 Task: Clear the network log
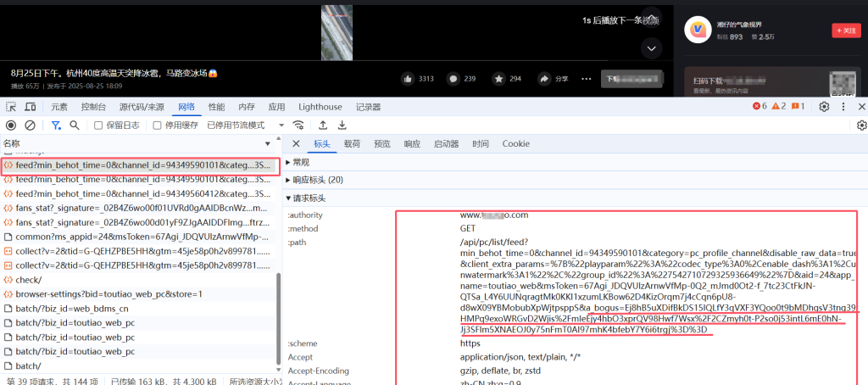point(30,126)
